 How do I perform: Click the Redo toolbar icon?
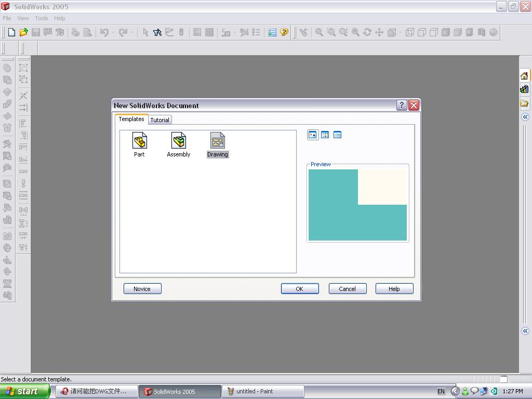123,32
